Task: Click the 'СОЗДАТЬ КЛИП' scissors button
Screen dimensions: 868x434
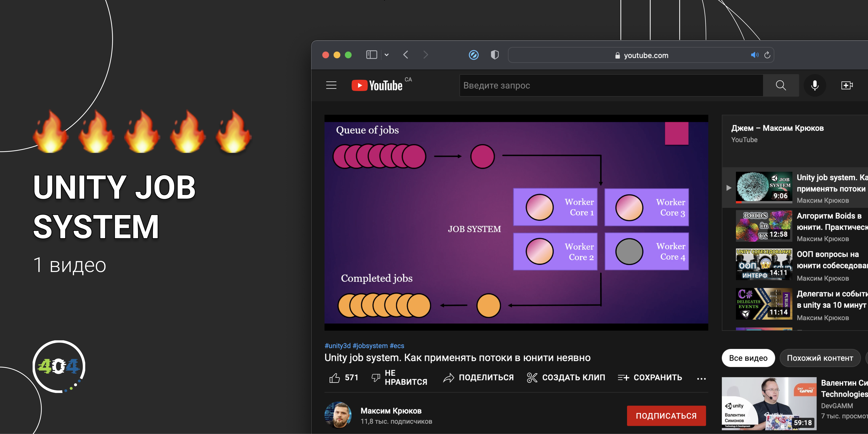Action: coord(566,378)
